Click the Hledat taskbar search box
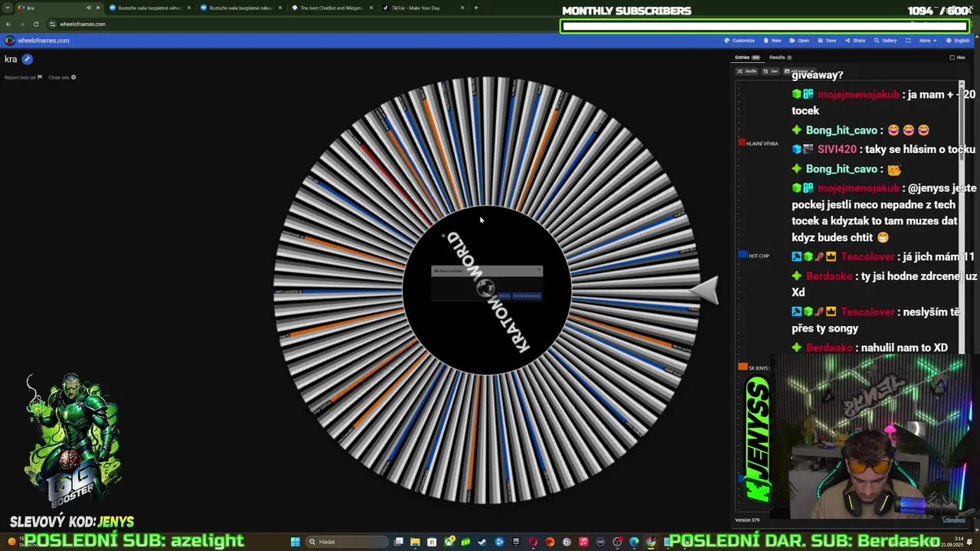 [347, 542]
